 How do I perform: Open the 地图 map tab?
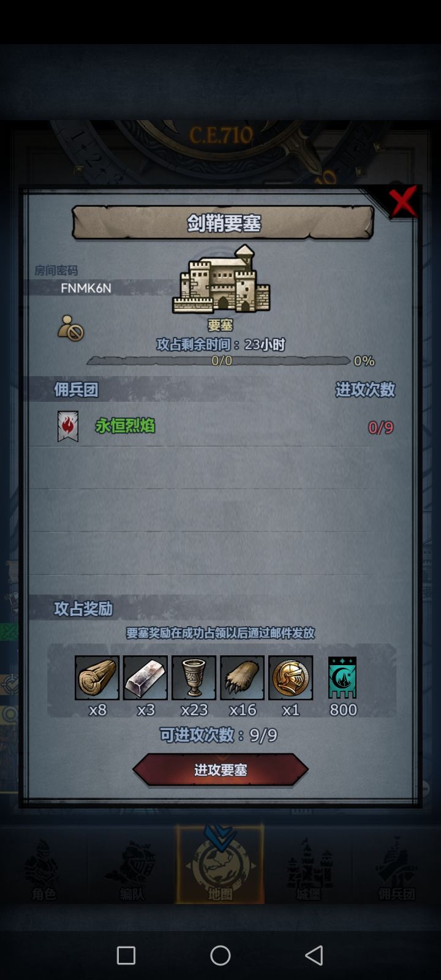(221, 864)
